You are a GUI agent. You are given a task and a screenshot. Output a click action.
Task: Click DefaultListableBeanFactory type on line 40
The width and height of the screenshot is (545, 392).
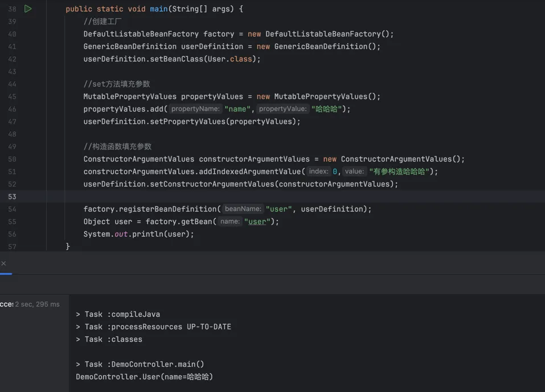coord(141,34)
